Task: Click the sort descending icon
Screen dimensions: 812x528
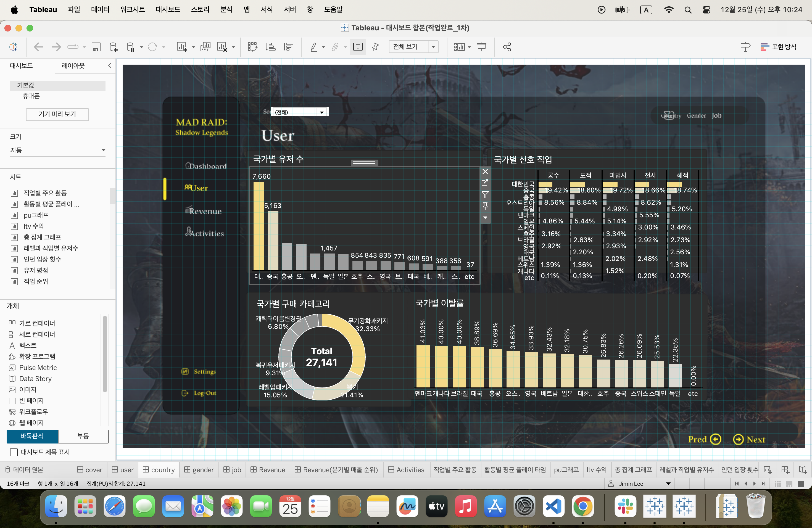Action: (x=288, y=47)
